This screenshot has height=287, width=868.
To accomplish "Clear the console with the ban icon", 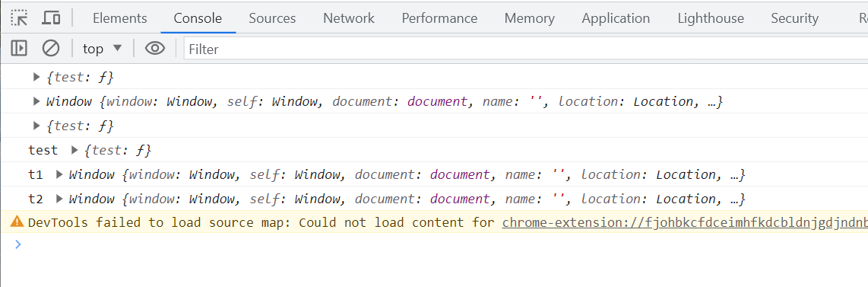I will click(51, 49).
